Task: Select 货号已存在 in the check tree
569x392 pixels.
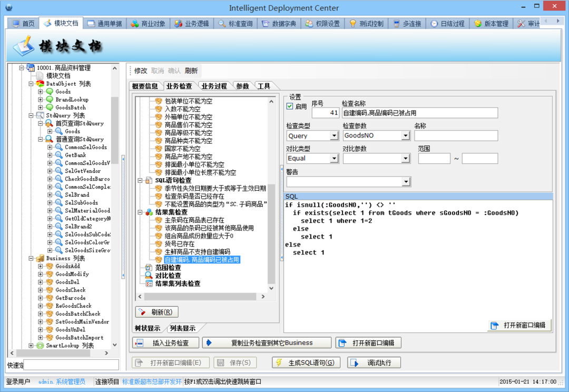Action: click(x=180, y=244)
